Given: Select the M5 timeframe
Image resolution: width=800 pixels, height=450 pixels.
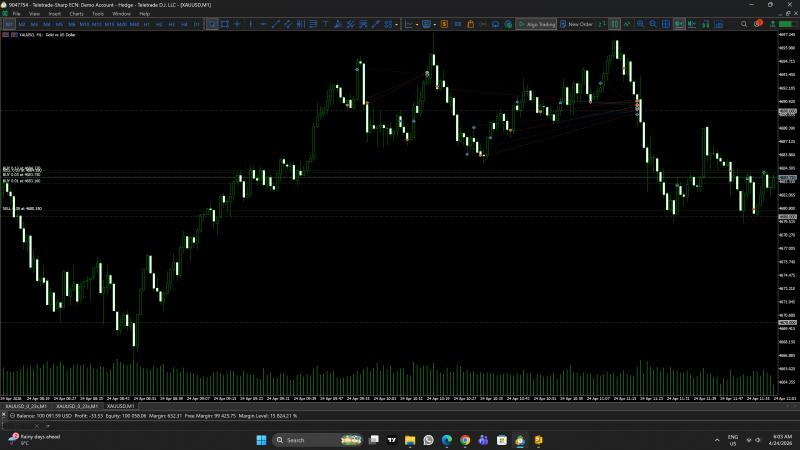Looking at the screenshot, I should [x=59, y=24].
